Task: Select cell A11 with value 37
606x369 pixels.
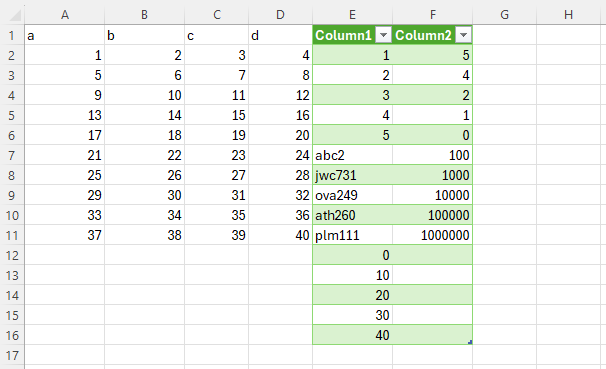Action: (x=65, y=235)
